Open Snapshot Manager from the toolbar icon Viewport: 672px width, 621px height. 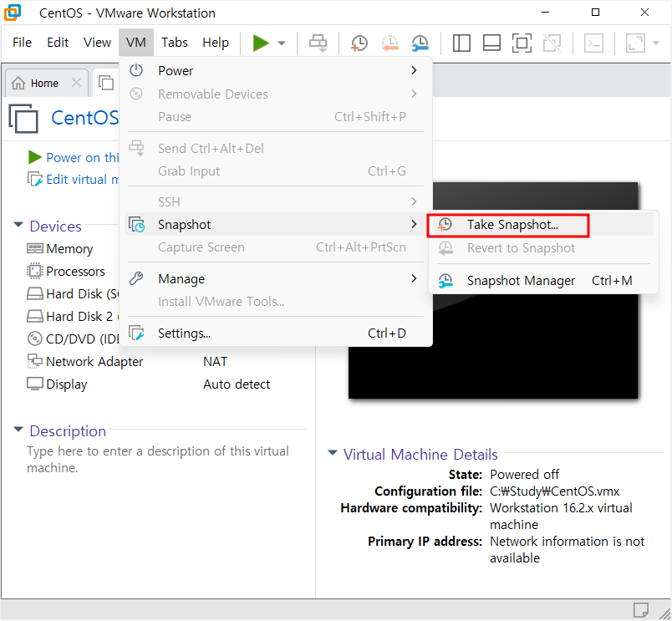coord(420,43)
